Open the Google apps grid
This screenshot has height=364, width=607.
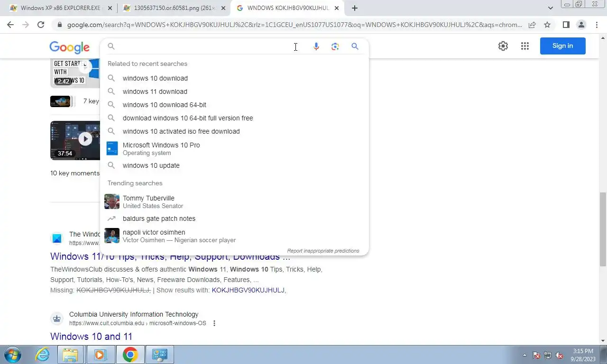coord(525,46)
